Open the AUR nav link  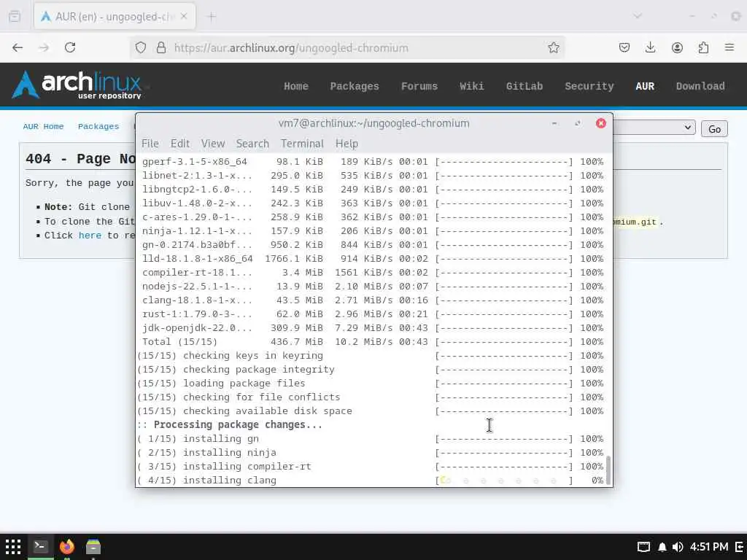(645, 86)
